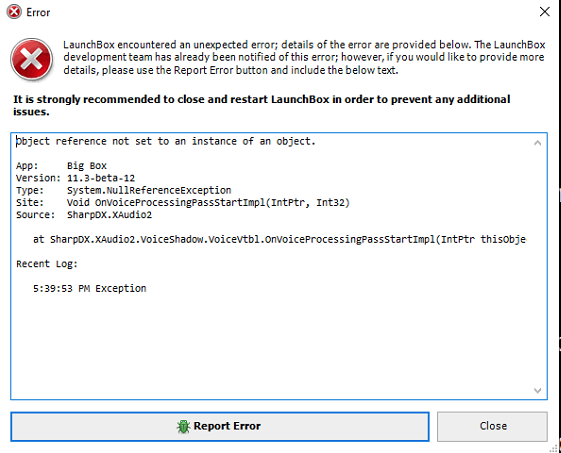
Task: Click the scroll down arrow in error details
Action: 537,390
